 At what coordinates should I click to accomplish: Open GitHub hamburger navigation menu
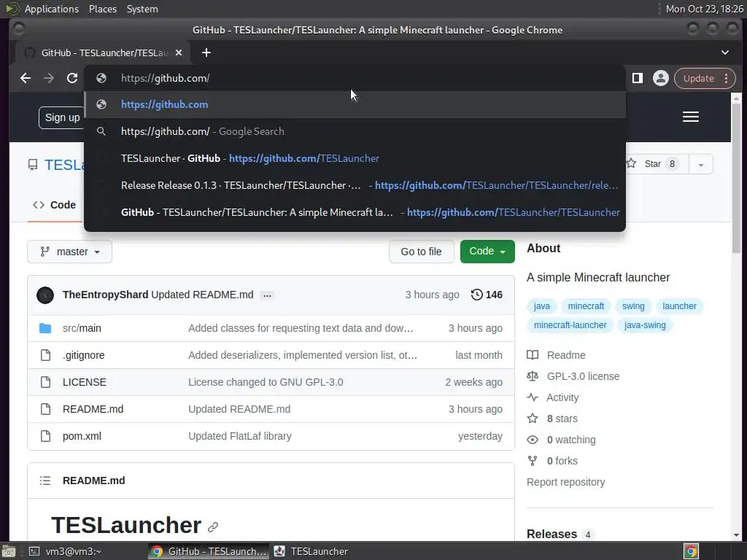690,117
